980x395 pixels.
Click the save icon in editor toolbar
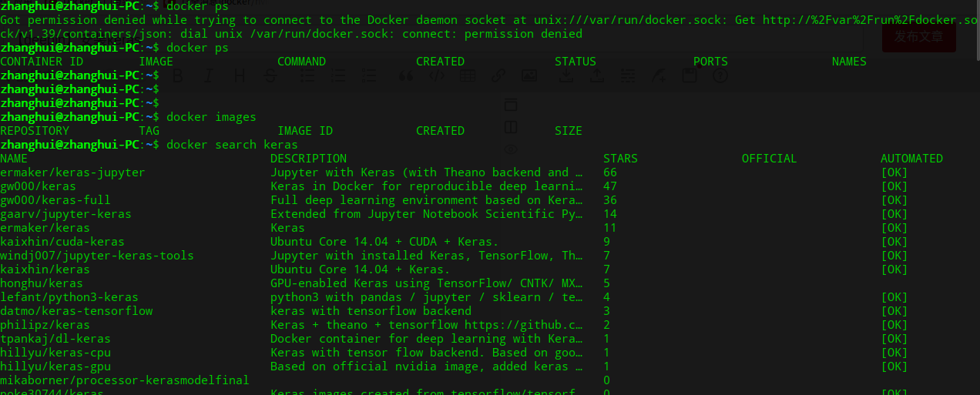[x=690, y=75]
